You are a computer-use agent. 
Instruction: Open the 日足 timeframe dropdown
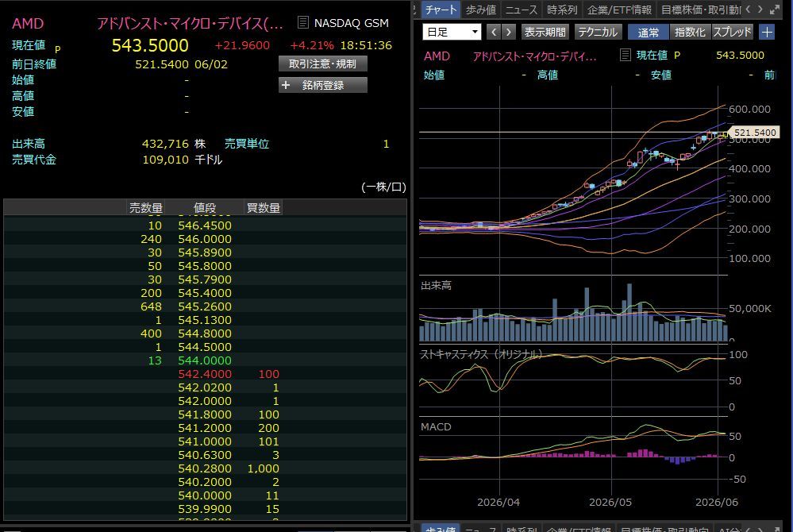tap(451, 32)
